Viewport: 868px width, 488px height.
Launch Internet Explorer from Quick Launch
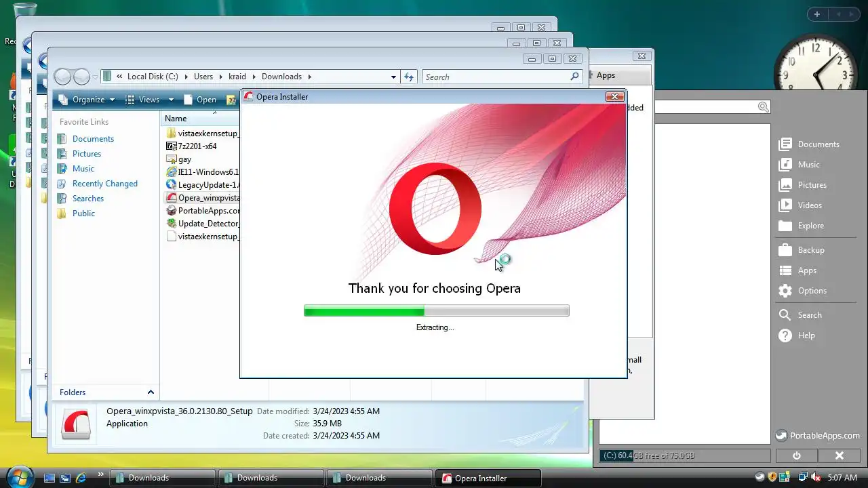(81, 478)
